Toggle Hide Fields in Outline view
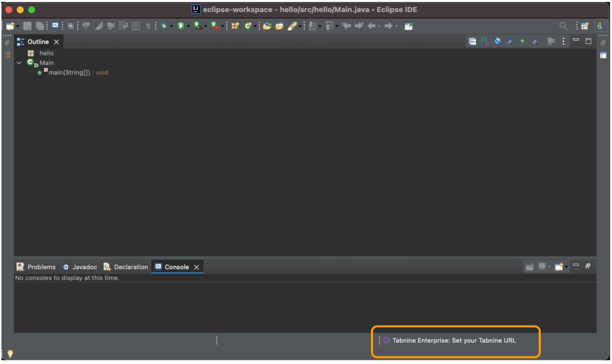 click(497, 41)
